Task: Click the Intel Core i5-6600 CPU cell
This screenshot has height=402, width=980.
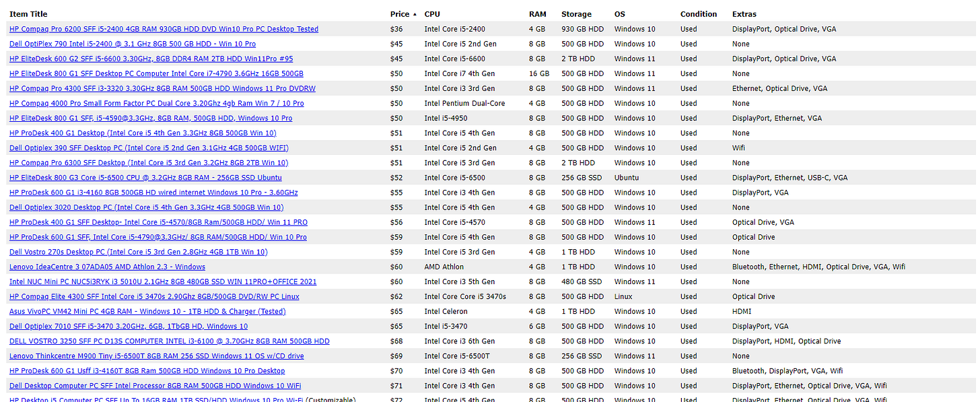Action: tap(454, 59)
